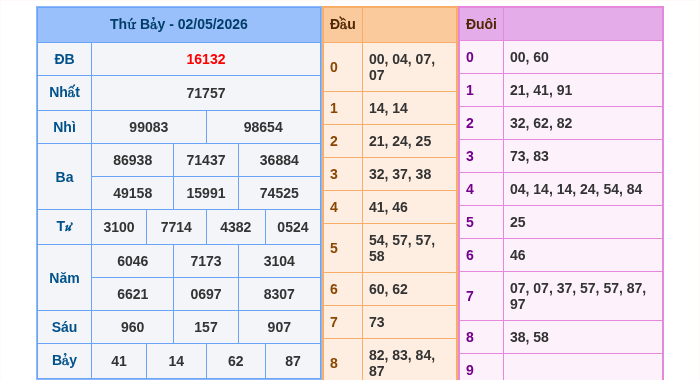Click the ĐB prize label

tap(64, 59)
